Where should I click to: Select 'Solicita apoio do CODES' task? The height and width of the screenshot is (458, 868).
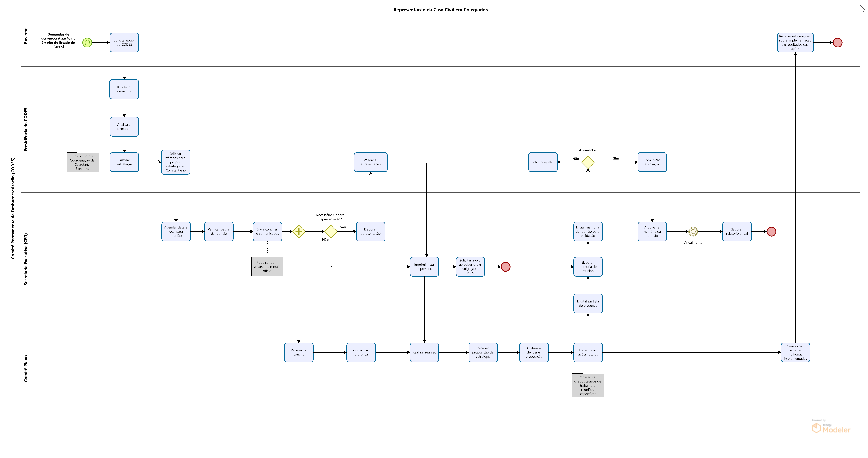point(124,43)
